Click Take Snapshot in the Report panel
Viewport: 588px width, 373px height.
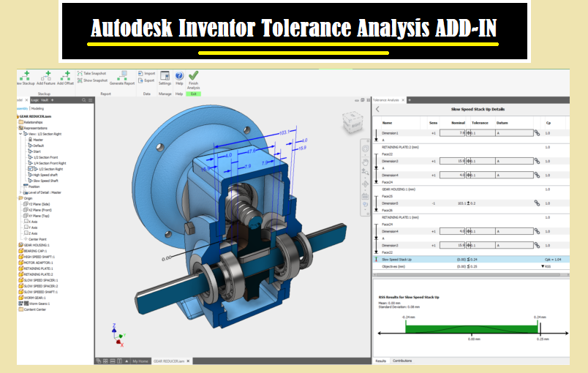pos(92,73)
